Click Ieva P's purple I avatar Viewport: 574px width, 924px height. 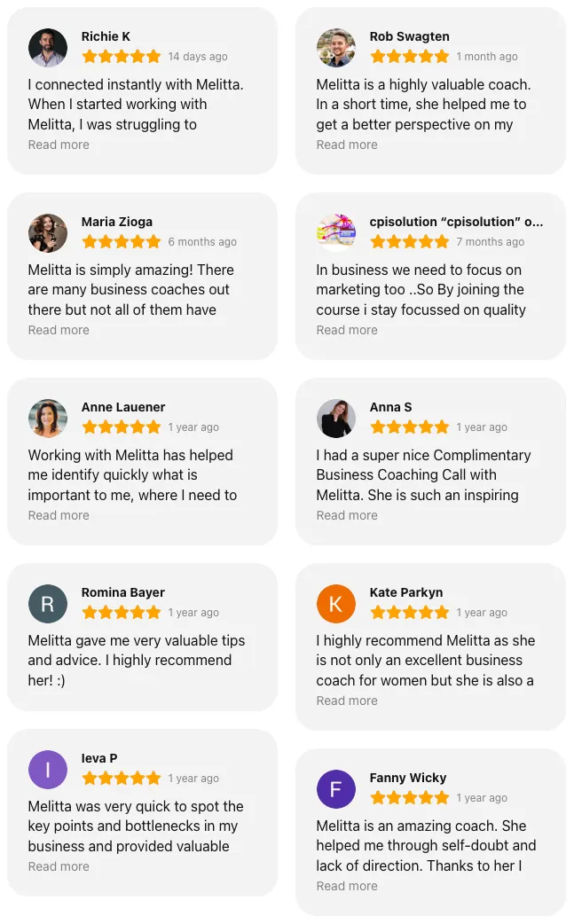(48, 770)
